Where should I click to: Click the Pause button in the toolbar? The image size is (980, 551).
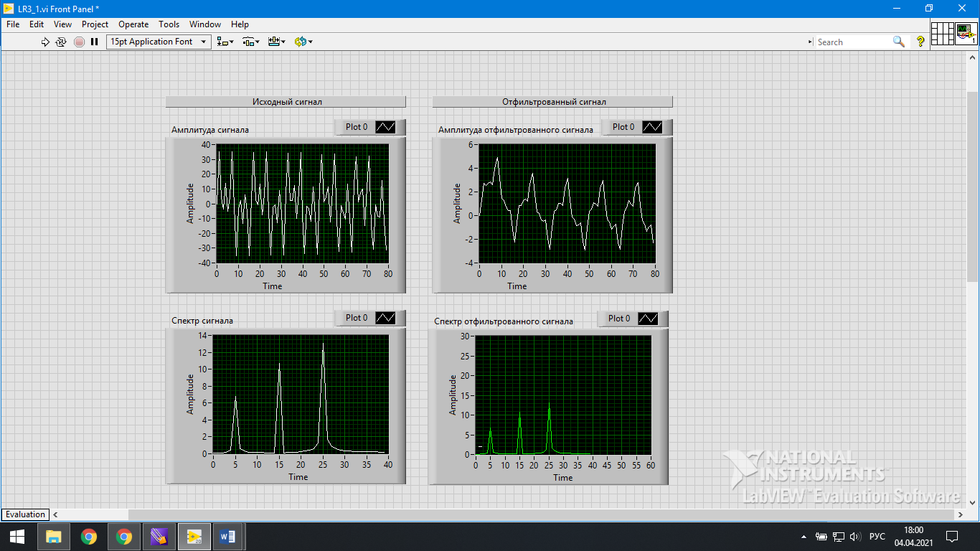[94, 42]
